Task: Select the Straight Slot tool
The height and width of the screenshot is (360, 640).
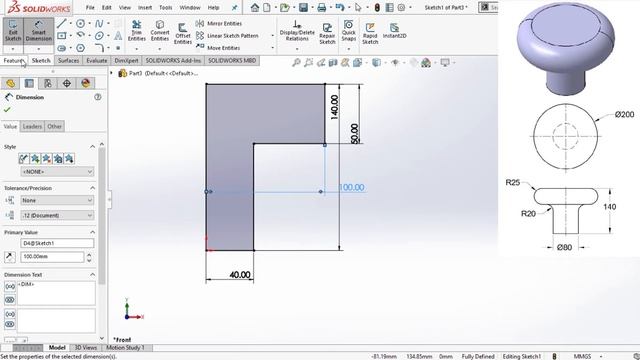Action: point(62,48)
